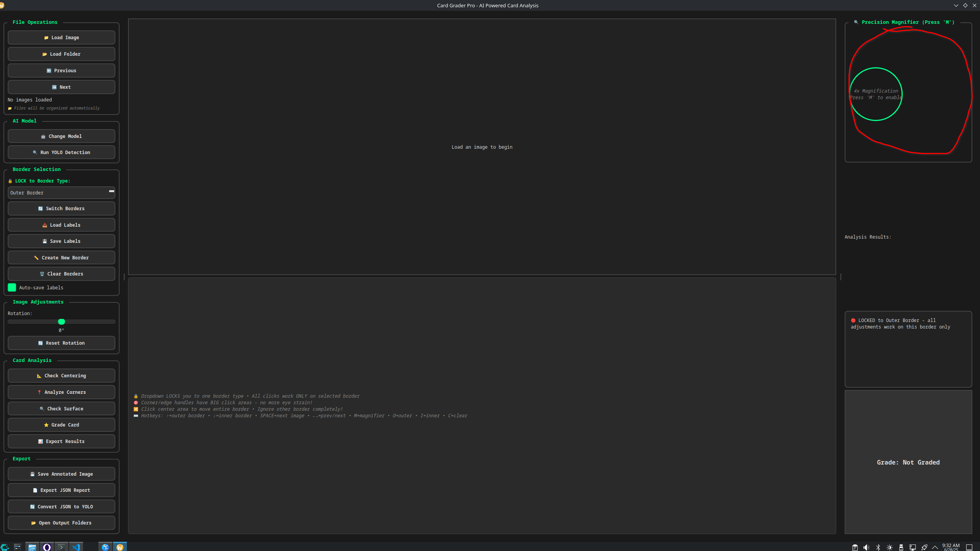Image resolution: width=980 pixels, height=551 pixels.
Task: Click the Grade Card button
Action: pos(62,425)
